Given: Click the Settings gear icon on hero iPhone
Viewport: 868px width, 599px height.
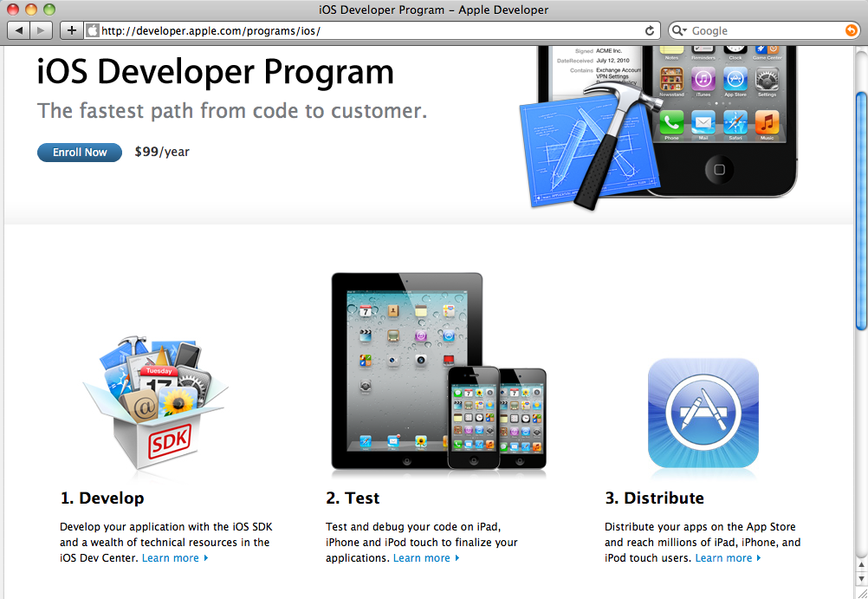Looking at the screenshot, I should 767,79.
